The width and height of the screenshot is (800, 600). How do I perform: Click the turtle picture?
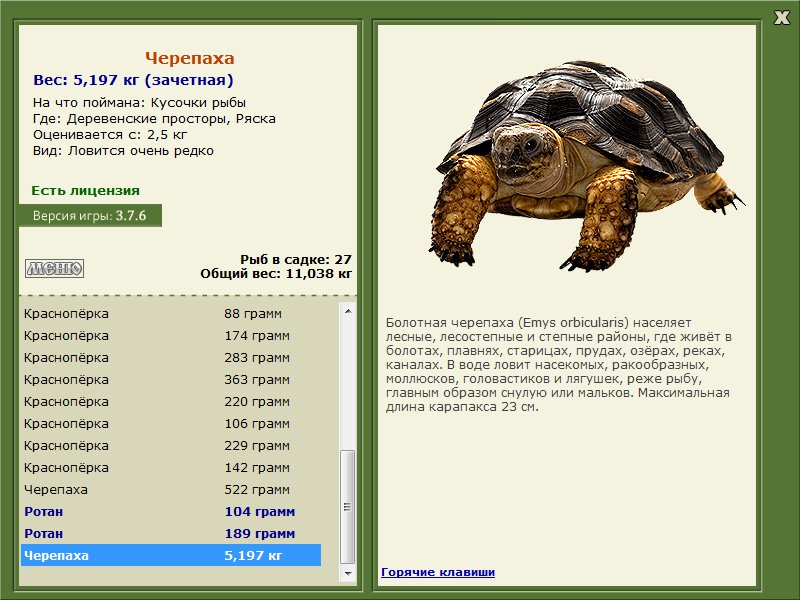pyautogui.click(x=586, y=166)
